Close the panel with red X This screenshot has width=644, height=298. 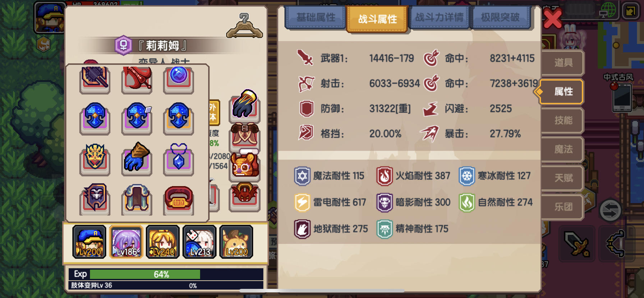point(552,19)
